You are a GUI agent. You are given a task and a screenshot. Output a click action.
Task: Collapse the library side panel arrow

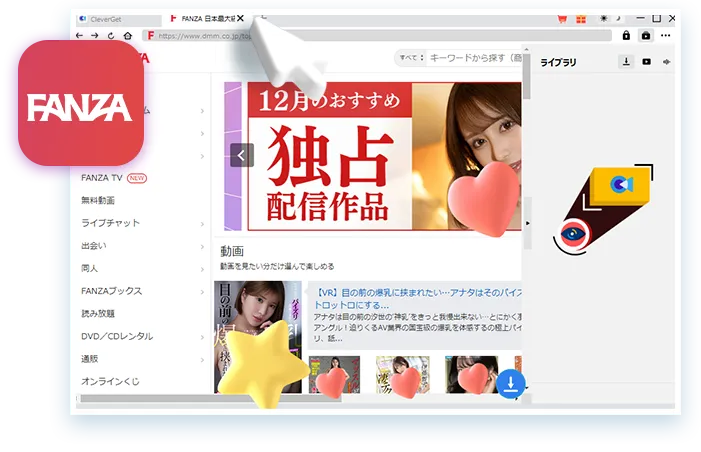point(528,223)
